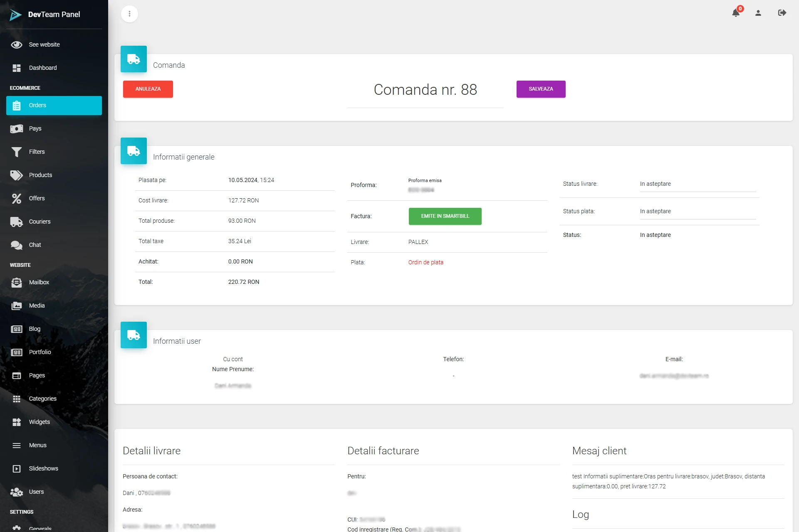Open the notifications bell icon
The image size is (799, 532).
(735, 13)
